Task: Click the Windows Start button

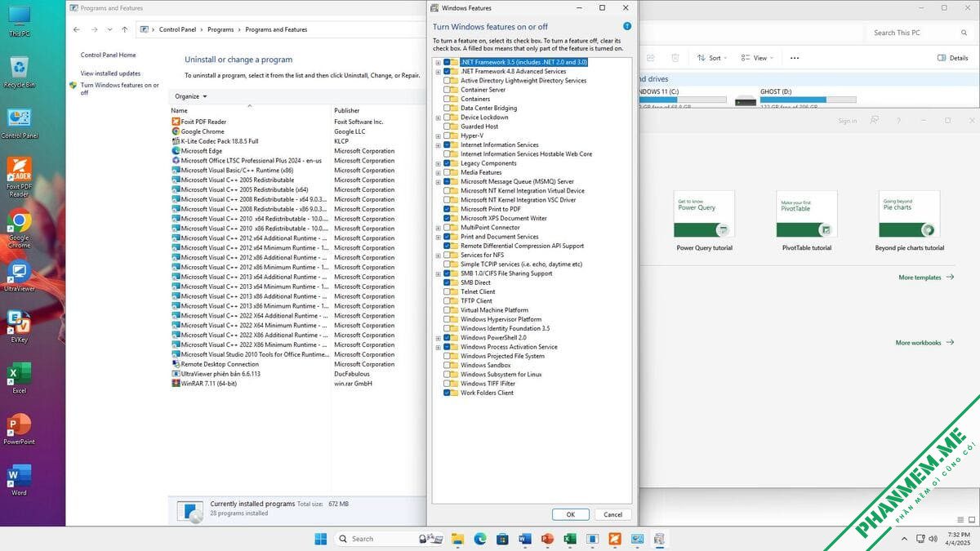Action: [x=321, y=539]
